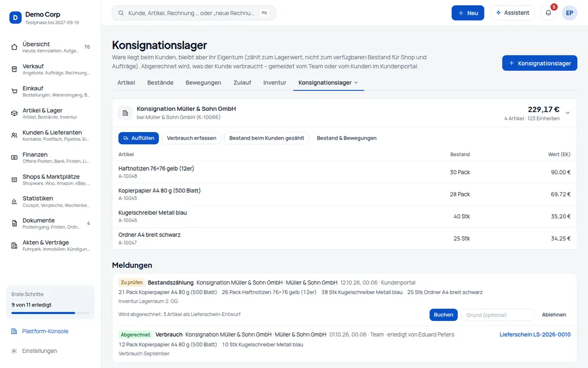588x368 pixels.
Task: Click the Statistiken bar chart icon
Action: point(14,202)
